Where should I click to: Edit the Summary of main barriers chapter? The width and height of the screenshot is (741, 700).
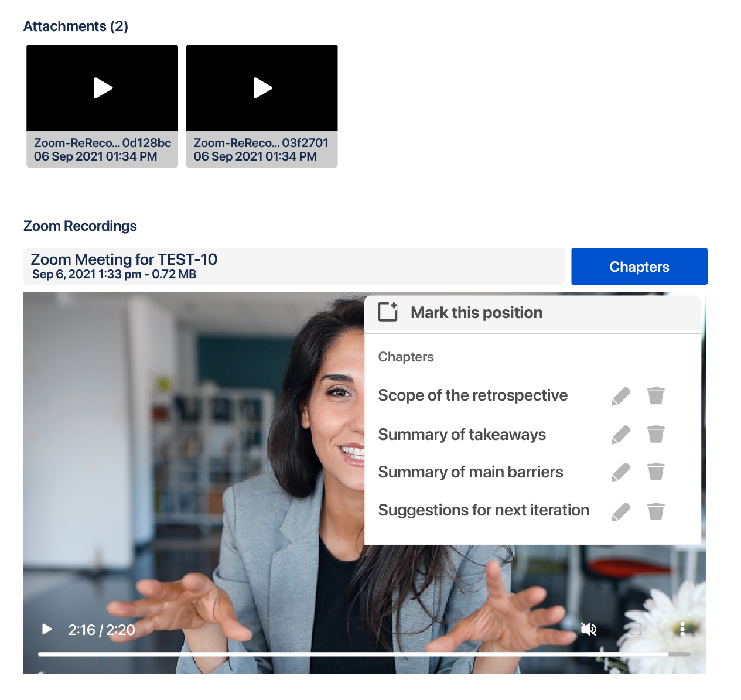621,472
